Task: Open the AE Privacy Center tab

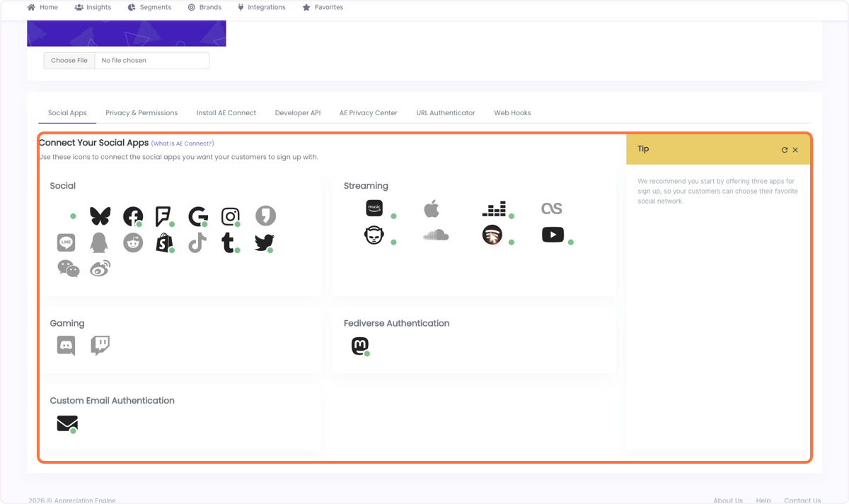Action: (369, 113)
